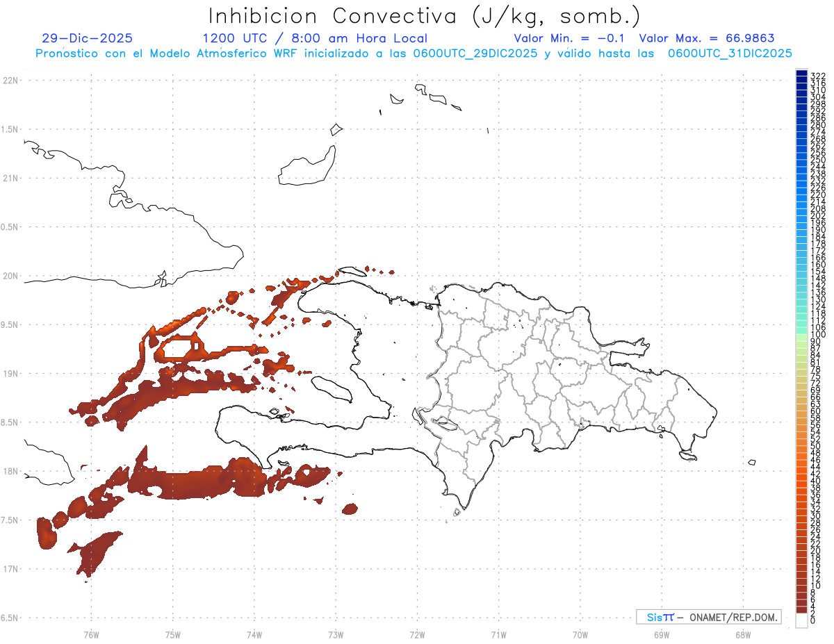Pick the white swatch beside the 0 label

801,620
